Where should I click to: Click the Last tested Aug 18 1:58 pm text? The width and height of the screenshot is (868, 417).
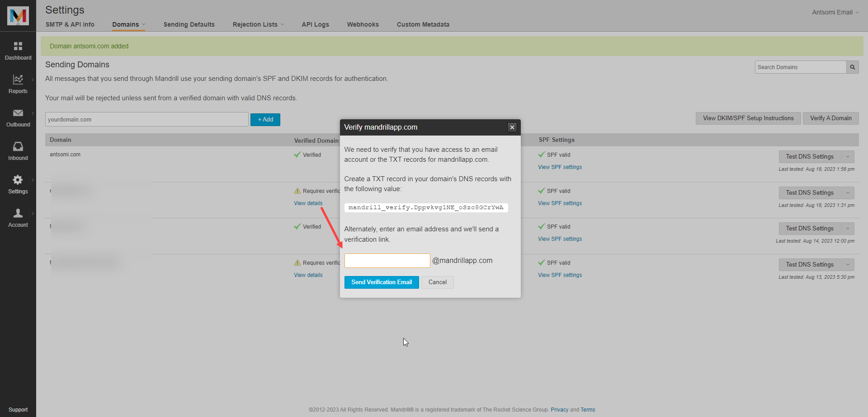(816, 169)
